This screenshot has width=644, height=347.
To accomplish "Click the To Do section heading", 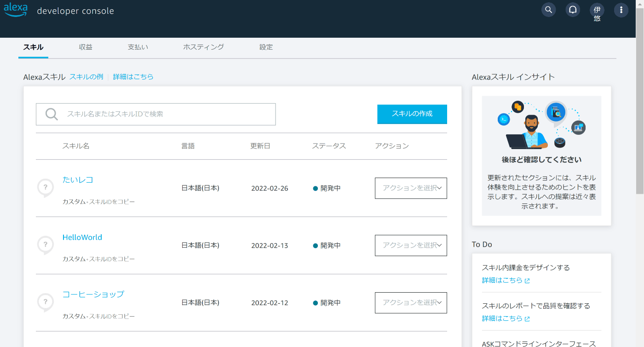I will [482, 244].
